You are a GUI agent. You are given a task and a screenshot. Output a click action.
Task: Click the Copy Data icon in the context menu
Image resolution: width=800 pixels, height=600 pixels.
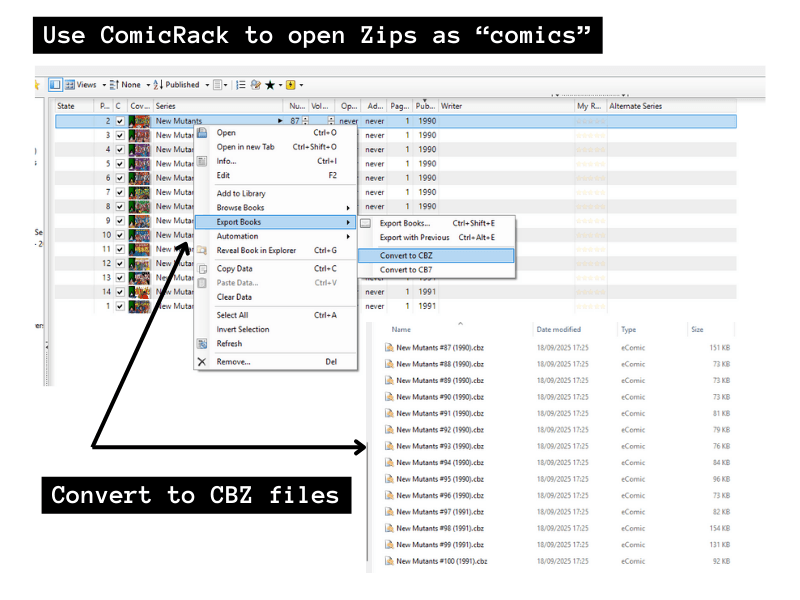click(x=202, y=269)
